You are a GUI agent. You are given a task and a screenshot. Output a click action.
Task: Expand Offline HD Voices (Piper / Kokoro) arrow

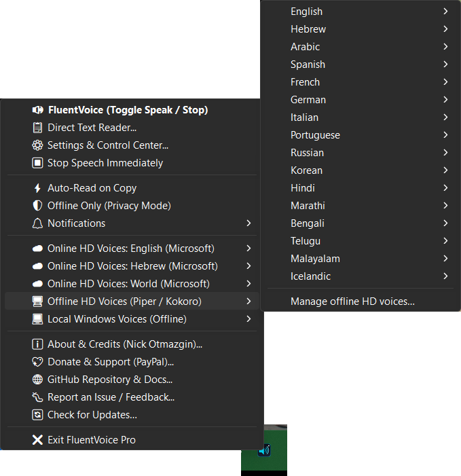(248, 301)
